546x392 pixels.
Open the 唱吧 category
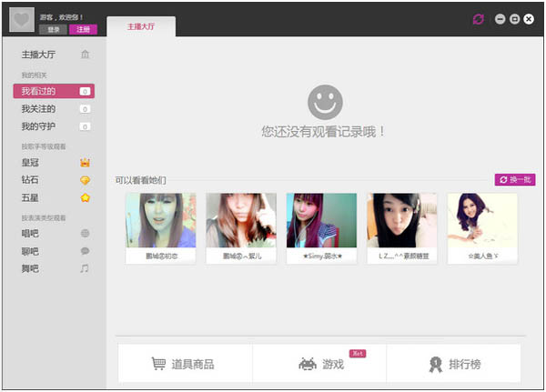click(54, 233)
